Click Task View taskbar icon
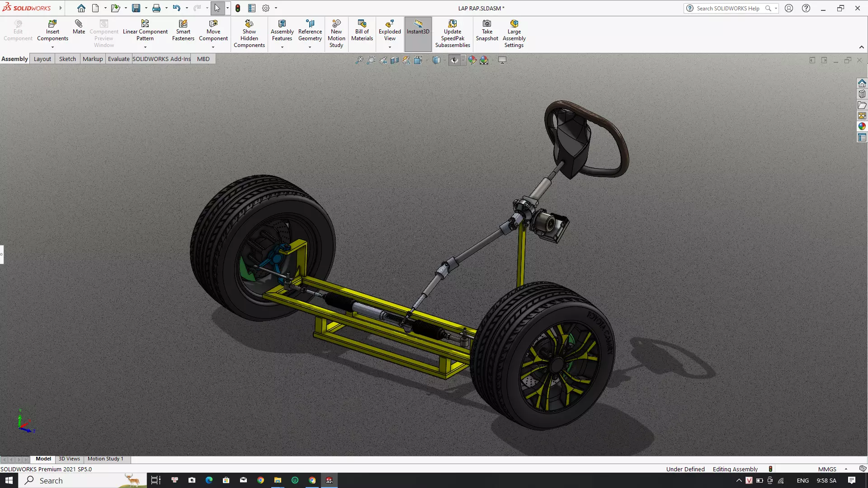Viewport: 868px width, 488px height. point(156,480)
